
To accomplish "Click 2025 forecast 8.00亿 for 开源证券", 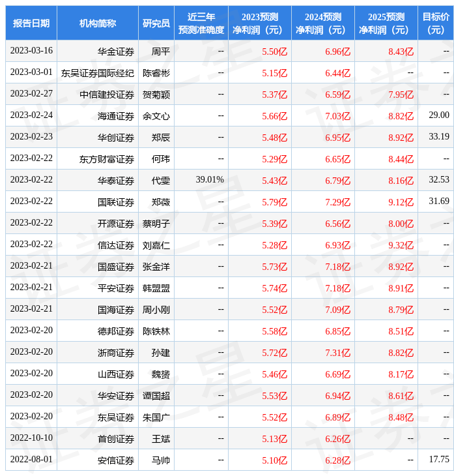I will click(401, 224).
